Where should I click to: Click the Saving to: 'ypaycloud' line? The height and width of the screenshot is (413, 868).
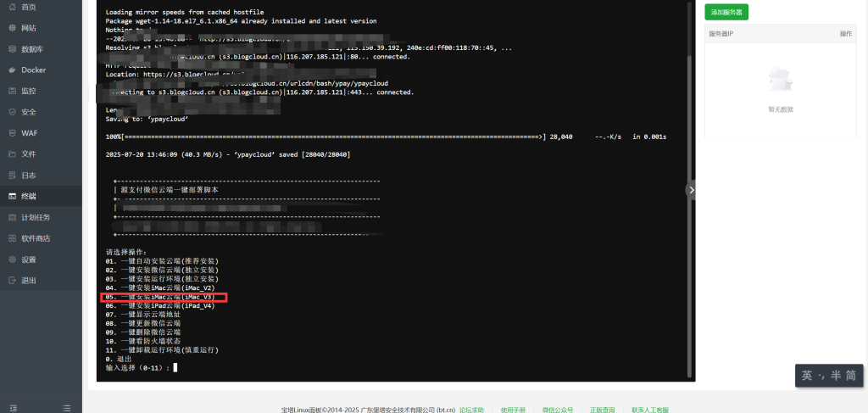pyautogui.click(x=147, y=119)
